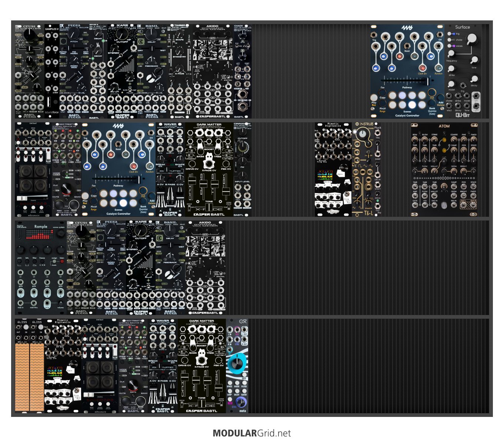Toggle the red listen button on Rample
Screen dimensions: 504x441
click(x=62, y=262)
